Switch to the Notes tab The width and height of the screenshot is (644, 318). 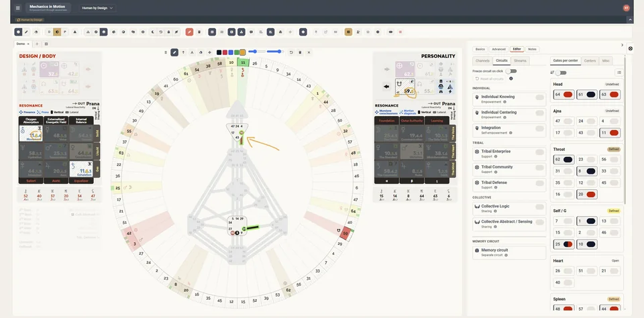pyautogui.click(x=532, y=49)
